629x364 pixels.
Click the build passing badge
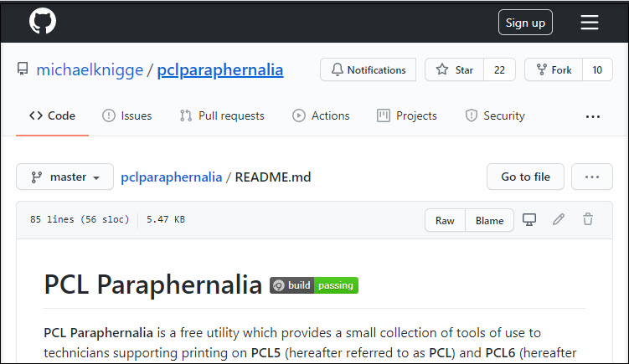314,285
